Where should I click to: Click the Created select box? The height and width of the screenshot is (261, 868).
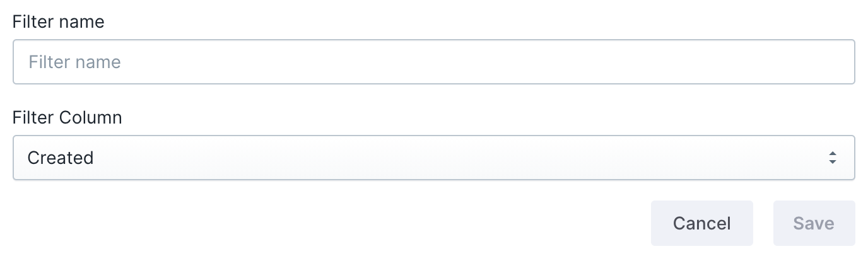pos(433,158)
